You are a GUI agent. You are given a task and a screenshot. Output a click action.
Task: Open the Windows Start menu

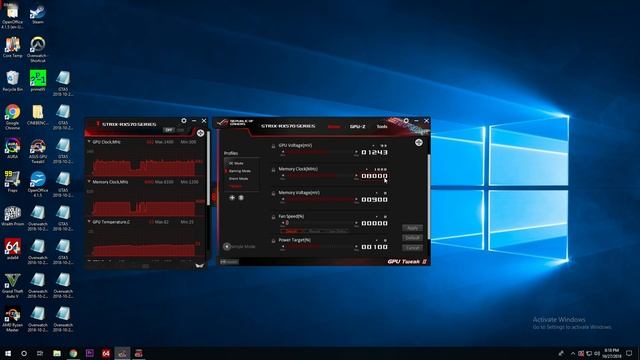point(8,353)
